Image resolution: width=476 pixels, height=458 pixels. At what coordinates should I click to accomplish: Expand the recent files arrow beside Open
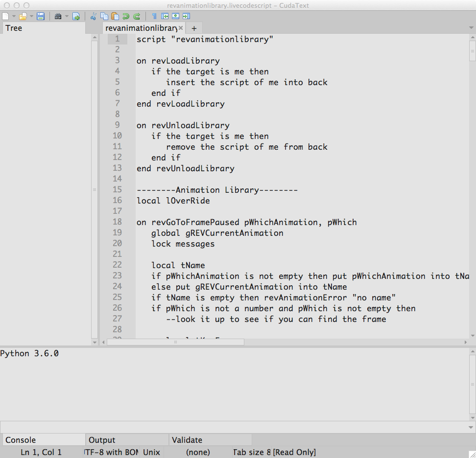(x=31, y=16)
